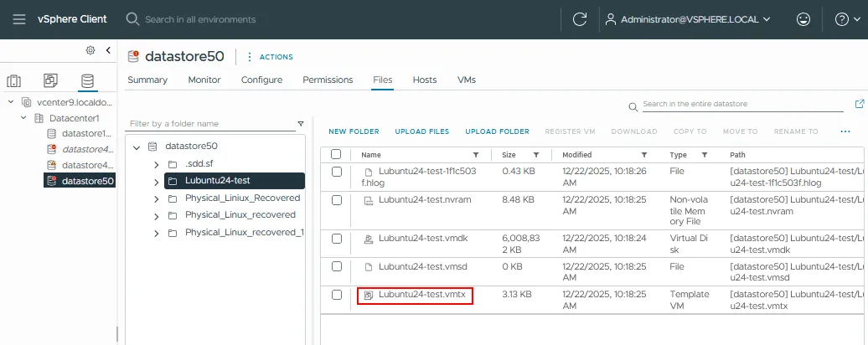Collapse the datastore50 folder tree root

pos(137,147)
